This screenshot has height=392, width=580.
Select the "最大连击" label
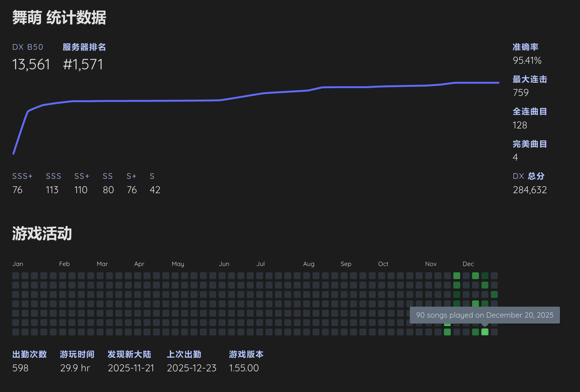point(530,79)
